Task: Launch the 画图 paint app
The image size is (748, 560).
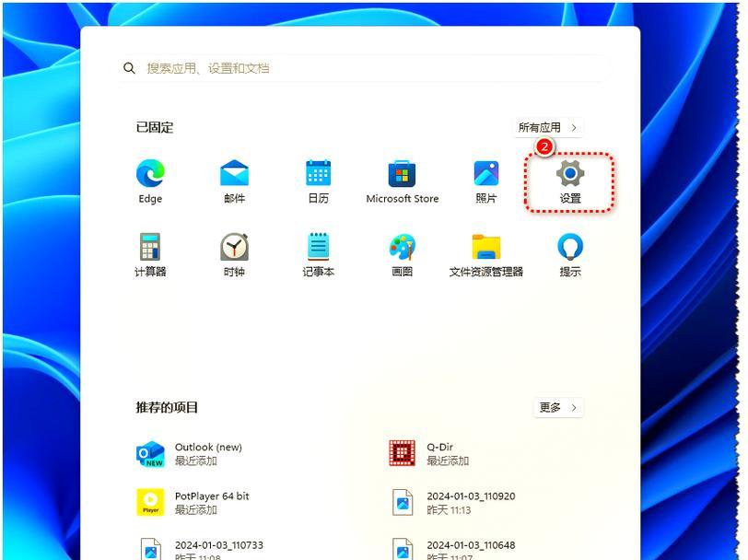Action: 403,255
